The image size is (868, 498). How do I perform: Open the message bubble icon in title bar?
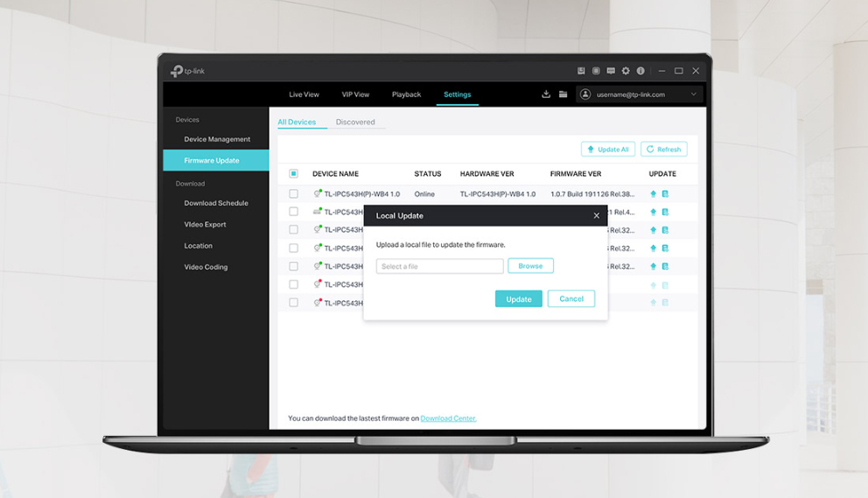coord(611,71)
